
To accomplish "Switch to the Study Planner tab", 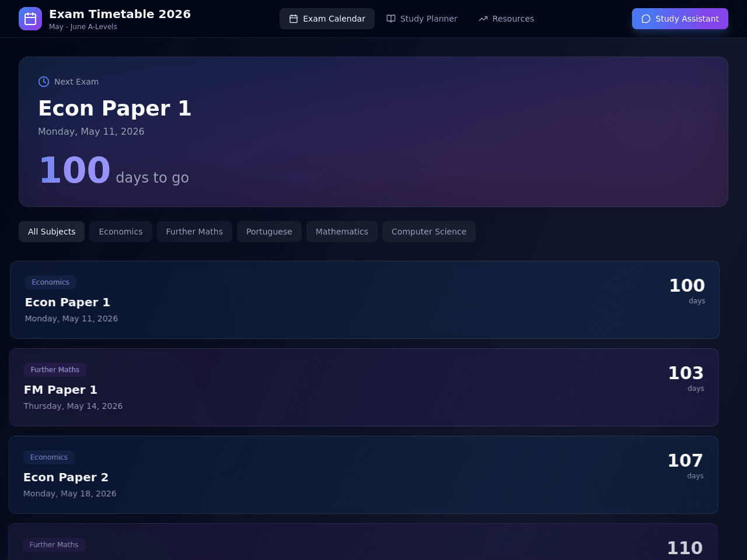I will [422, 19].
